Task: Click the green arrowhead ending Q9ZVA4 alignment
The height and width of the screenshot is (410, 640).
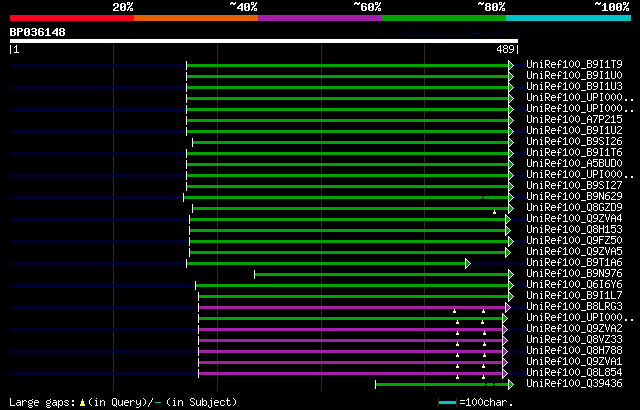Action: [508, 219]
